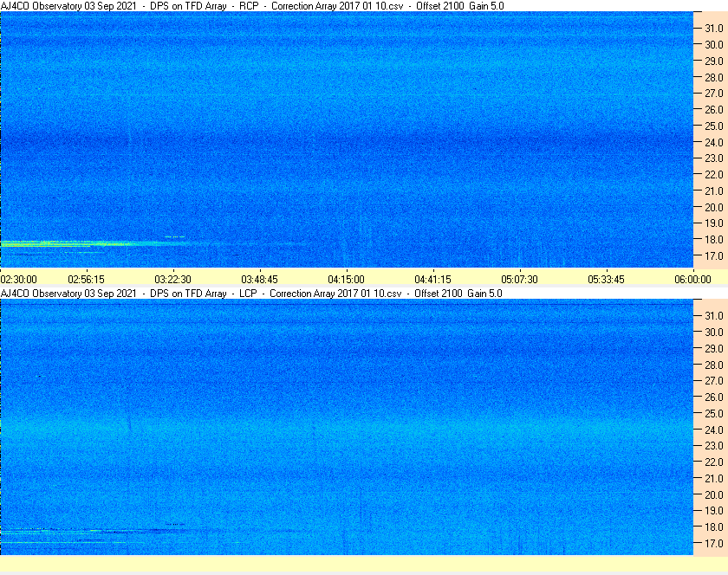Select the 05:07:30 time axis label

pyautogui.click(x=519, y=280)
